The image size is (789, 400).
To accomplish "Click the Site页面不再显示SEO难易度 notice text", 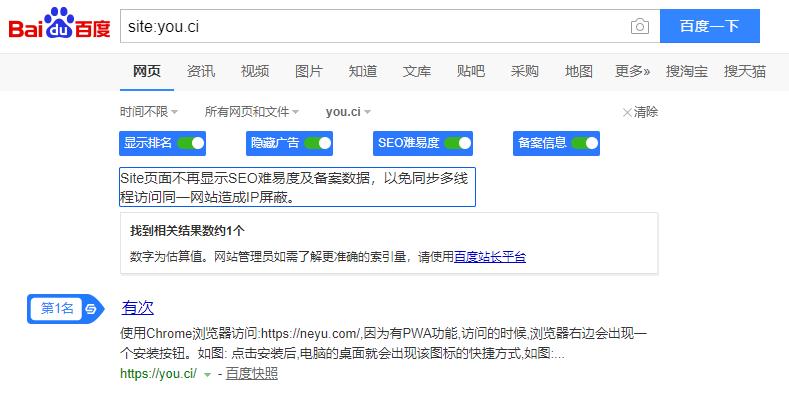I will click(x=297, y=187).
